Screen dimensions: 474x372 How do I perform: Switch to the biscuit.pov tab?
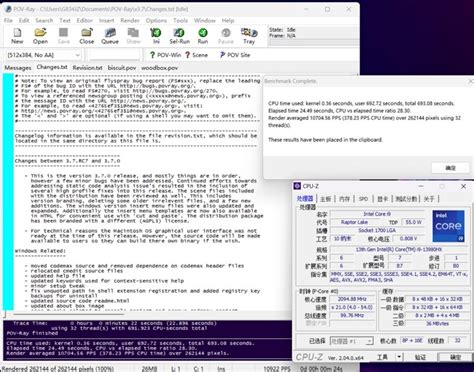pos(122,68)
